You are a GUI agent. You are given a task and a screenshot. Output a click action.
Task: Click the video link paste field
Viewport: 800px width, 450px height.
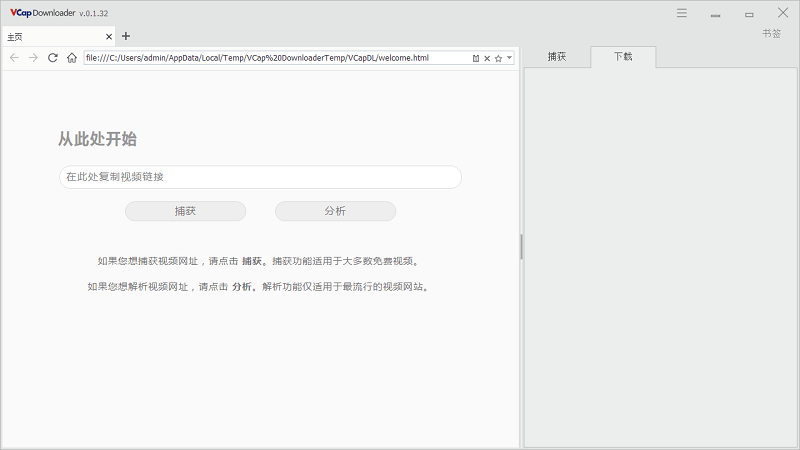coord(260,177)
